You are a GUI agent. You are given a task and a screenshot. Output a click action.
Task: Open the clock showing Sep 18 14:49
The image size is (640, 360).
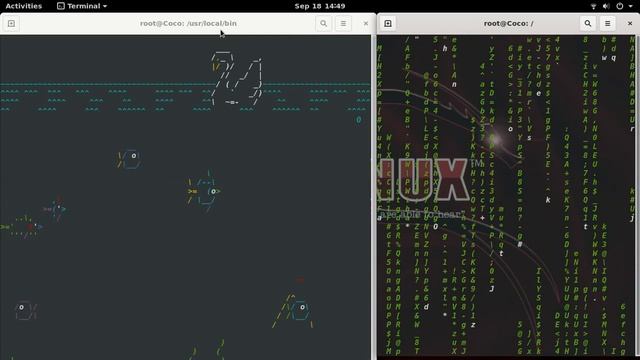pyautogui.click(x=320, y=6)
